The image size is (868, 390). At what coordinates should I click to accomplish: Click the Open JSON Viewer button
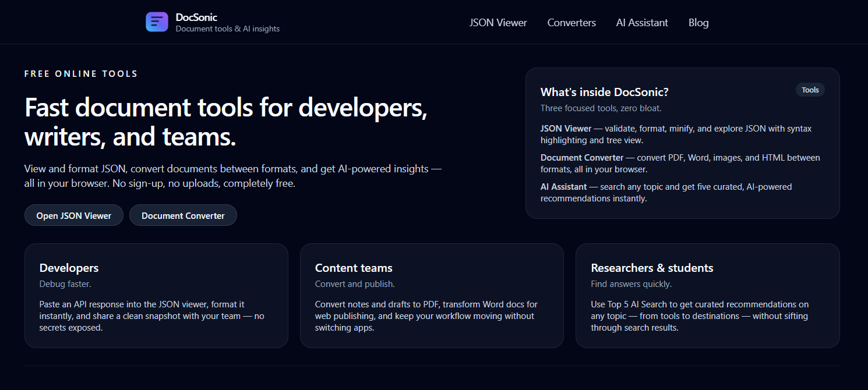(74, 215)
